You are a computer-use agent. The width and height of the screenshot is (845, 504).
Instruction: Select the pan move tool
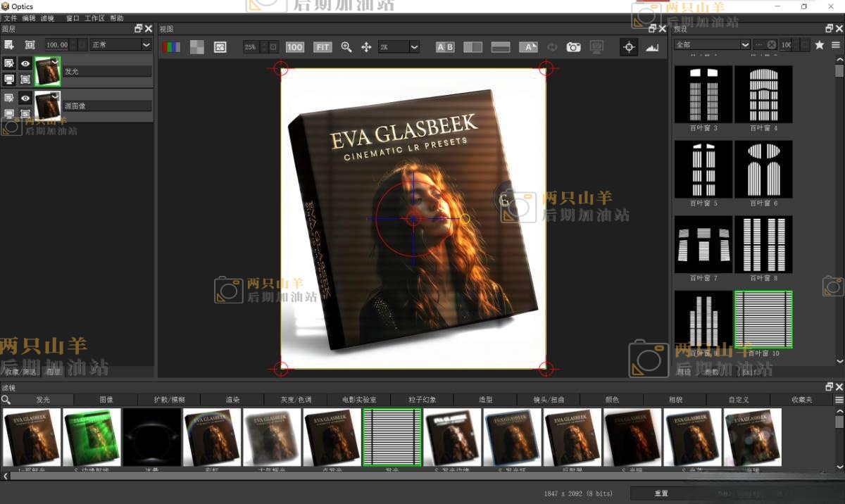(366, 47)
